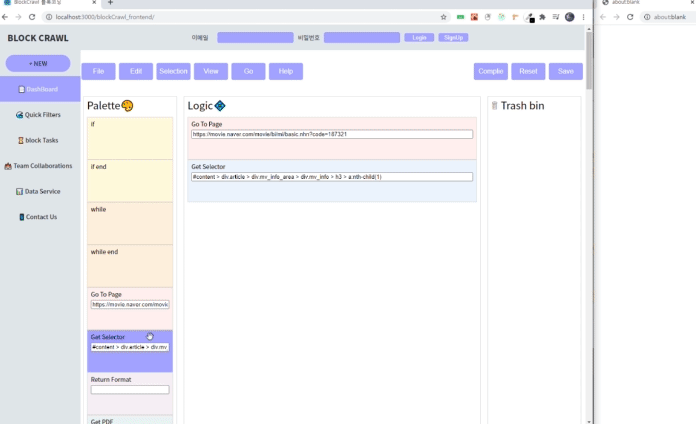Viewport: 696px width, 424px height.
Task: Click the palette Get Selector input field
Action: 130,347
